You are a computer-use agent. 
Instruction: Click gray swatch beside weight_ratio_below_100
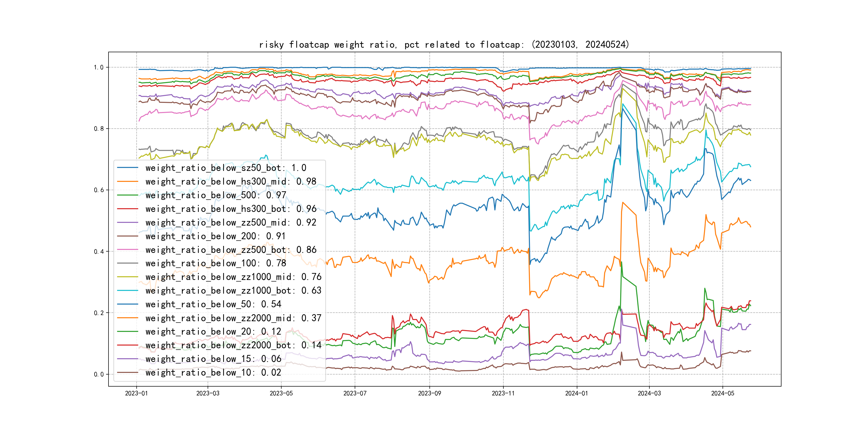tap(128, 263)
